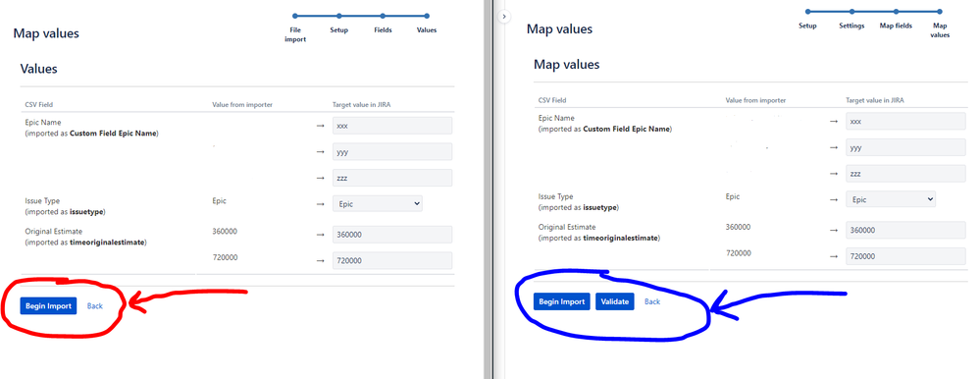Click Back link in right panel
980x379 pixels.
coord(652,301)
